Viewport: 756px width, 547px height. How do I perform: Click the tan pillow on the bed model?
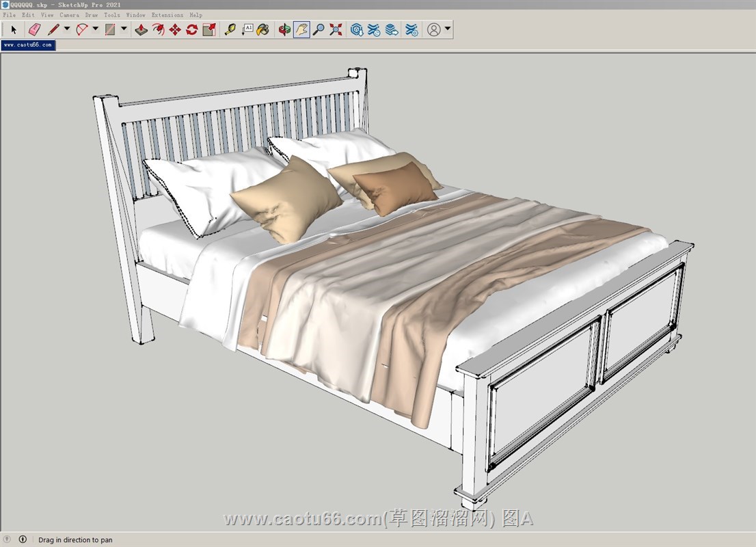click(287, 200)
